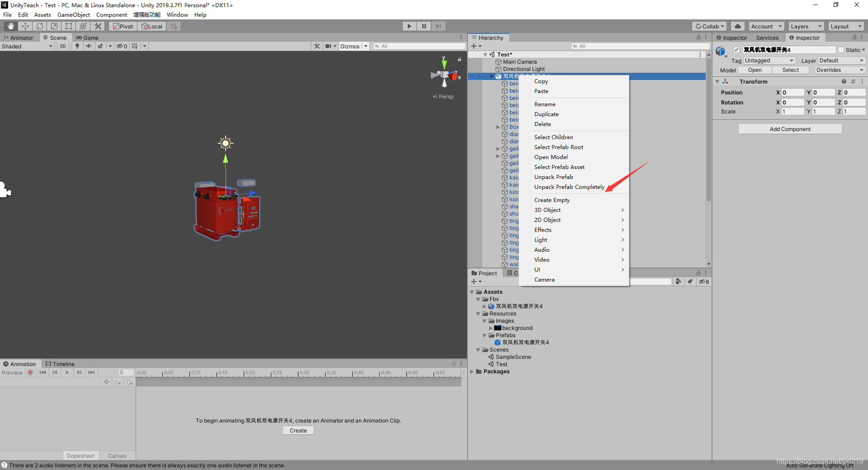
Task: Go to the next keyframe in Animation
Action: point(80,372)
